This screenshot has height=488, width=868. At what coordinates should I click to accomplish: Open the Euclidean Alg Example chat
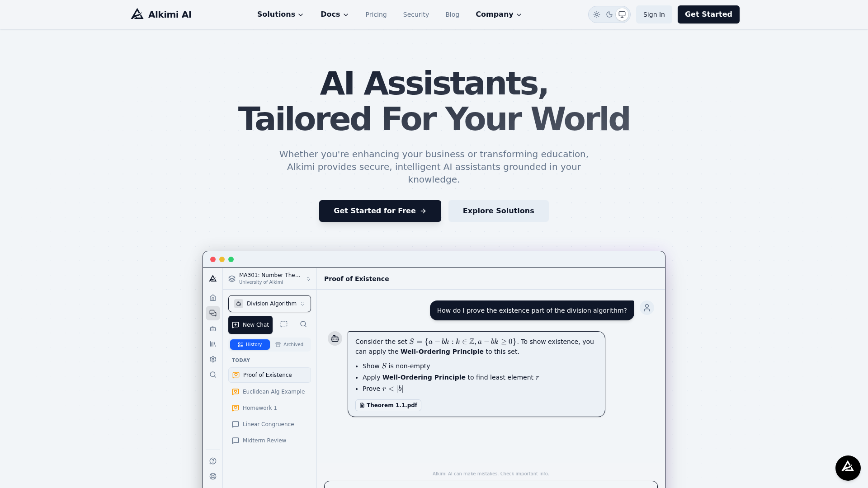pyautogui.click(x=269, y=392)
